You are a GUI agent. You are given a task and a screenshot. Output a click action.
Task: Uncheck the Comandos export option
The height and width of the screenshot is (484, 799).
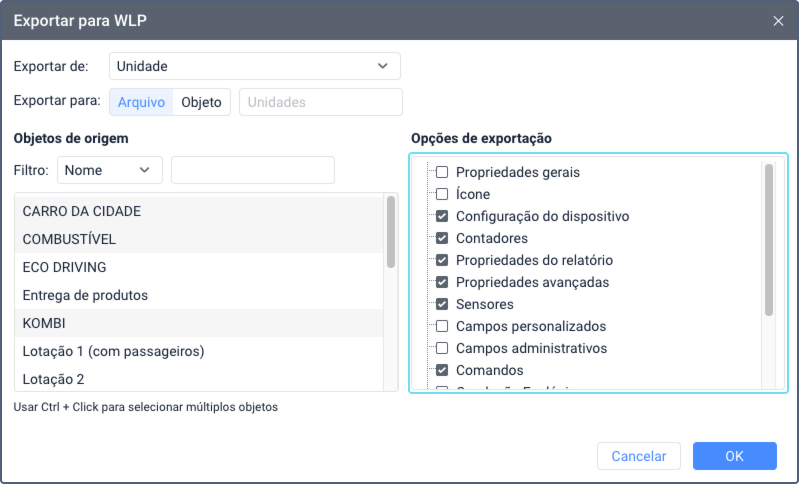[x=442, y=370]
